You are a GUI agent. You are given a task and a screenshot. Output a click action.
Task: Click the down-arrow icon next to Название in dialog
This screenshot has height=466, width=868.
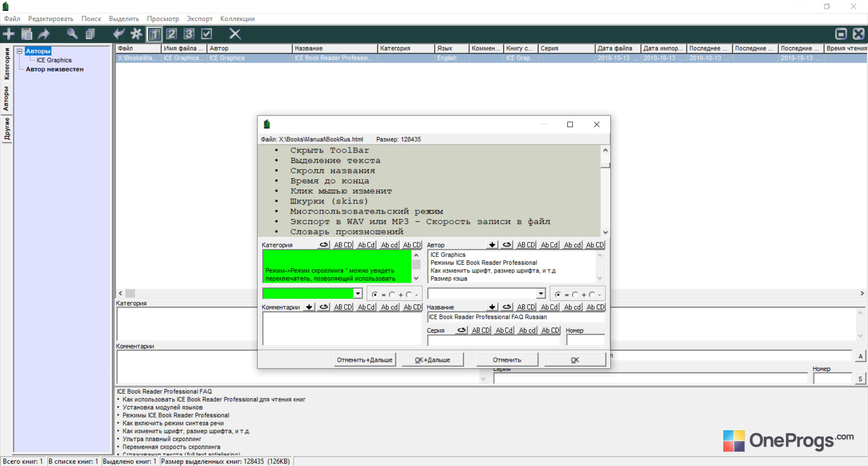pos(492,307)
